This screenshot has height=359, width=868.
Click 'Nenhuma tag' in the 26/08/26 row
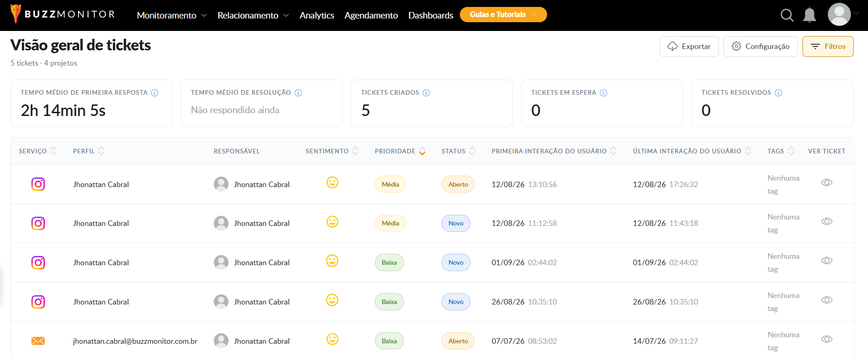[x=784, y=302]
